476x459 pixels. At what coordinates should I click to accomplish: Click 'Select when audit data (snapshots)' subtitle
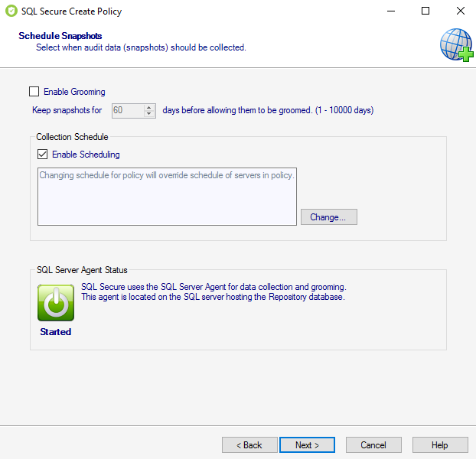[141, 47]
